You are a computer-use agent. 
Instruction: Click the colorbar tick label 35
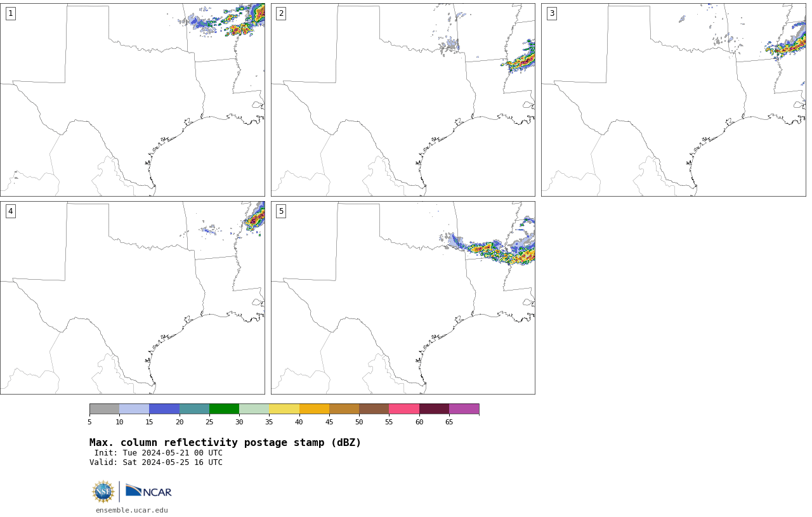[x=269, y=422]
